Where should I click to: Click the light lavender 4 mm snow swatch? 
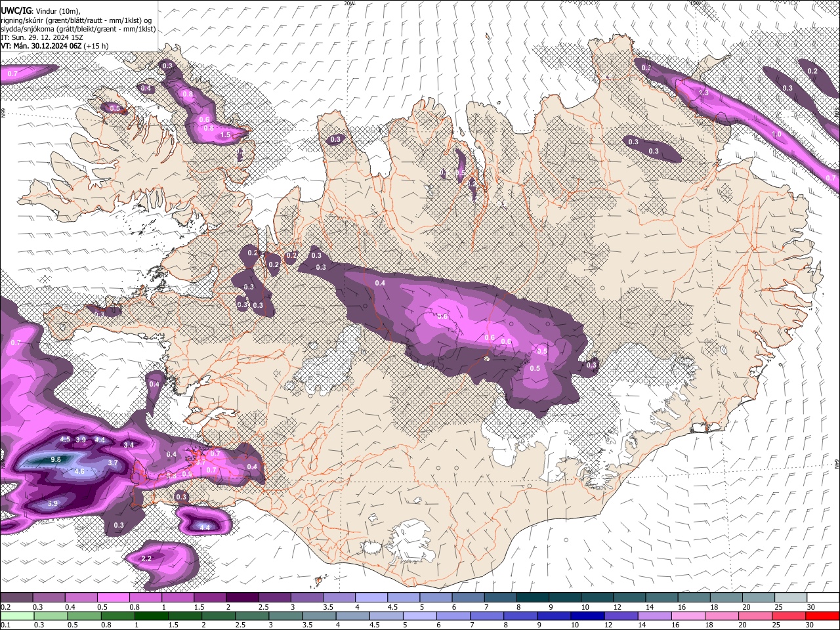(371, 597)
